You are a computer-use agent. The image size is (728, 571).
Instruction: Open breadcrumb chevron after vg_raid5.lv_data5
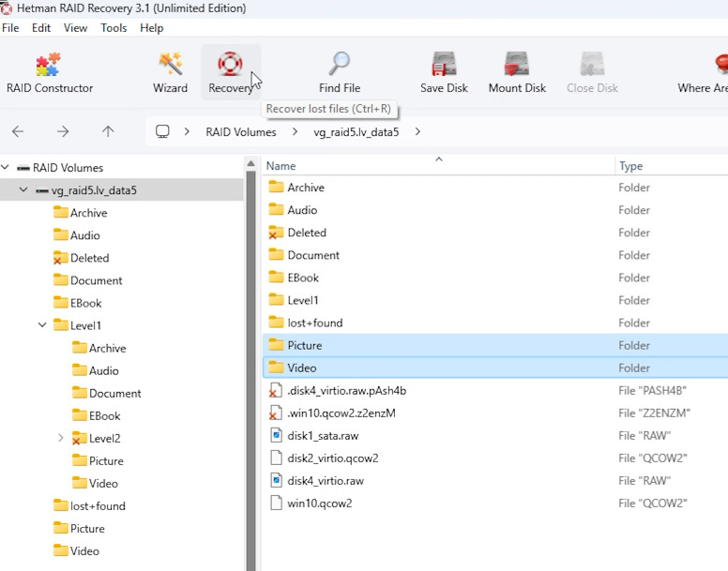[x=417, y=132]
